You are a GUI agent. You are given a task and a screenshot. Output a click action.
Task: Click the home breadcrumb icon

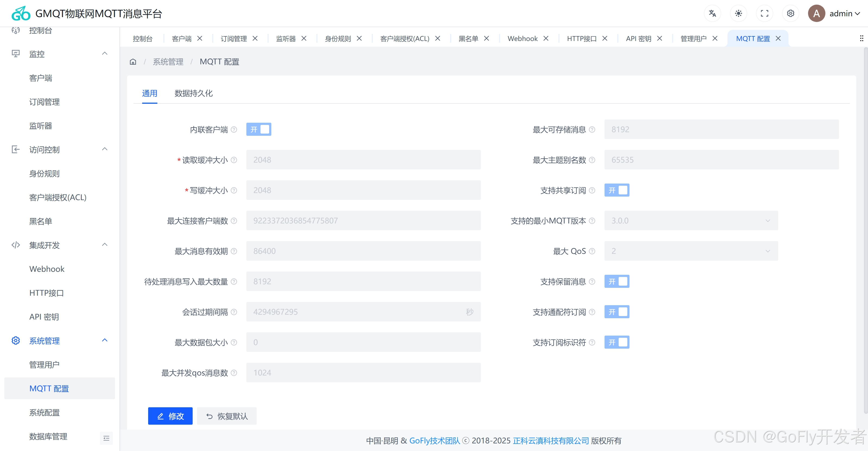tap(133, 62)
